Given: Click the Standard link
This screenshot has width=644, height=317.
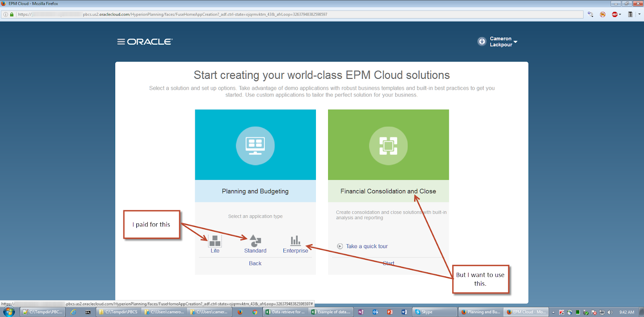Looking at the screenshot, I should pos(255,251).
